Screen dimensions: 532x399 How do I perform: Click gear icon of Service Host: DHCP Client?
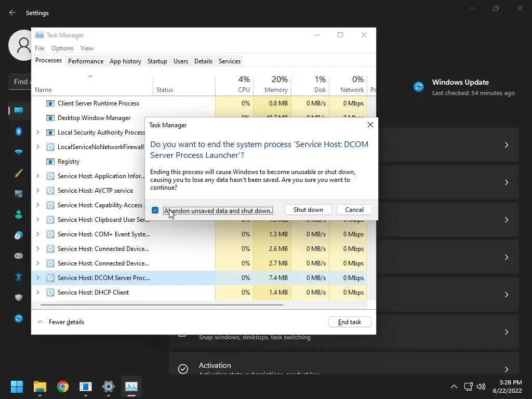50,292
